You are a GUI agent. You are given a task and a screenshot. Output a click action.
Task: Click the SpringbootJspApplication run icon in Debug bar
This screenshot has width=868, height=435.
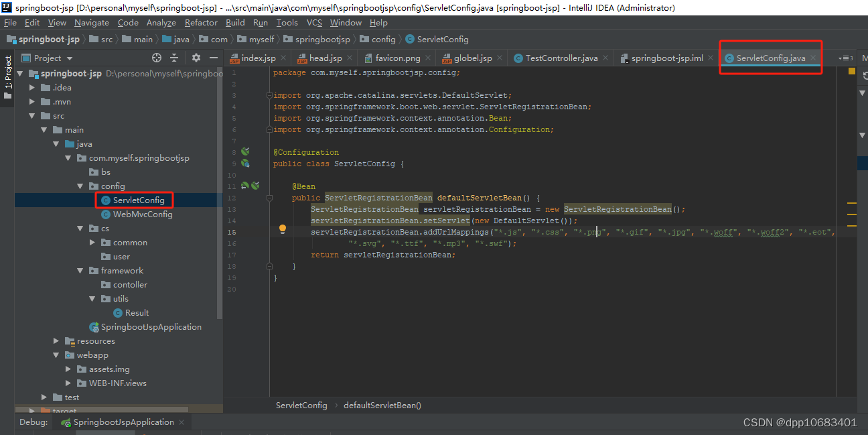click(x=66, y=422)
